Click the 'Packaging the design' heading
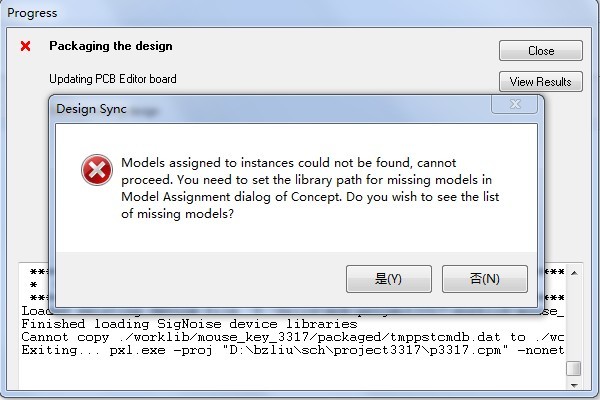 (x=111, y=46)
